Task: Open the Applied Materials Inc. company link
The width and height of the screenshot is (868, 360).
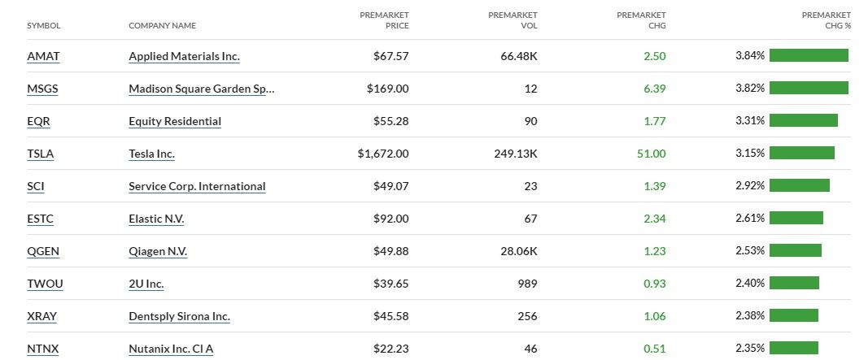Action: click(x=184, y=56)
